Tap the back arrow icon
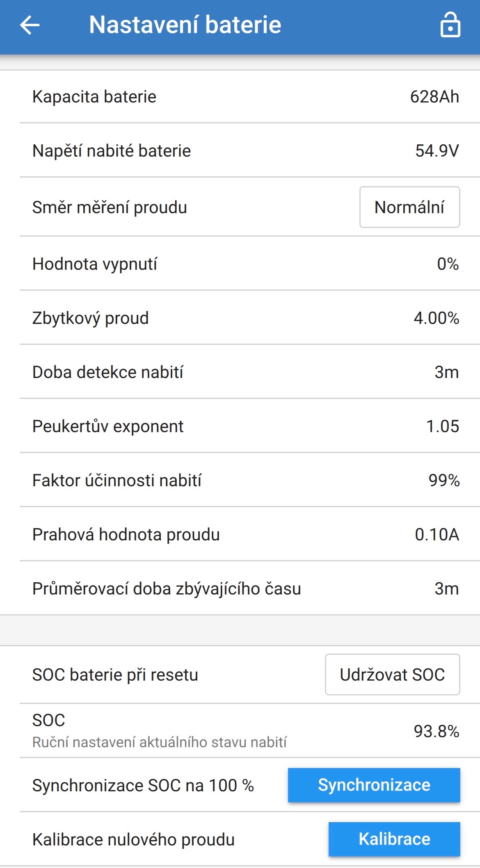 coord(30,25)
